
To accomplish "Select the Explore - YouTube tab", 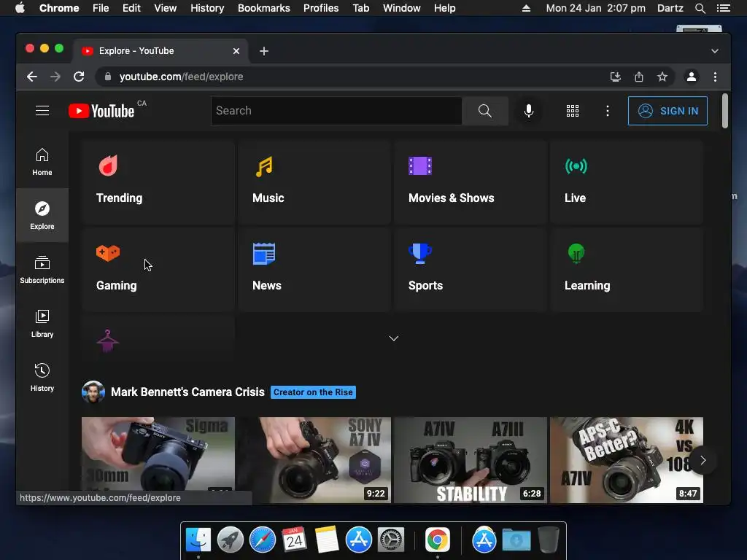I will (x=160, y=51).
